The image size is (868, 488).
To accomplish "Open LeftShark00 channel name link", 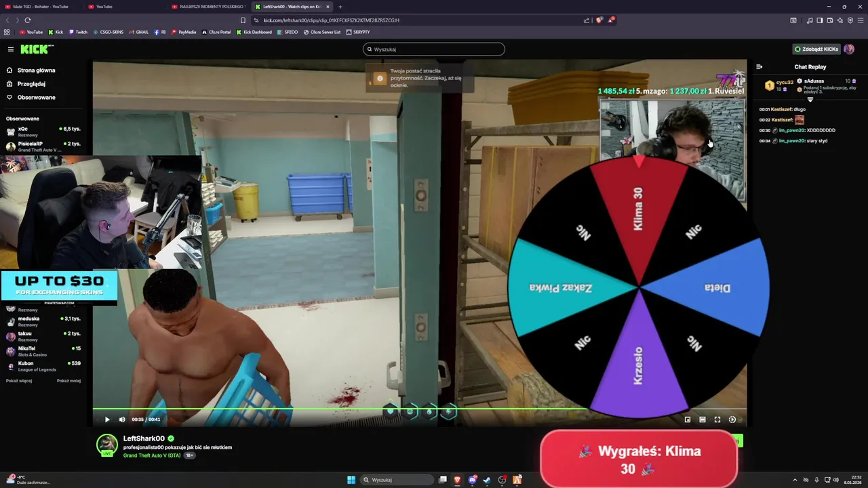I will pos(144,439).
